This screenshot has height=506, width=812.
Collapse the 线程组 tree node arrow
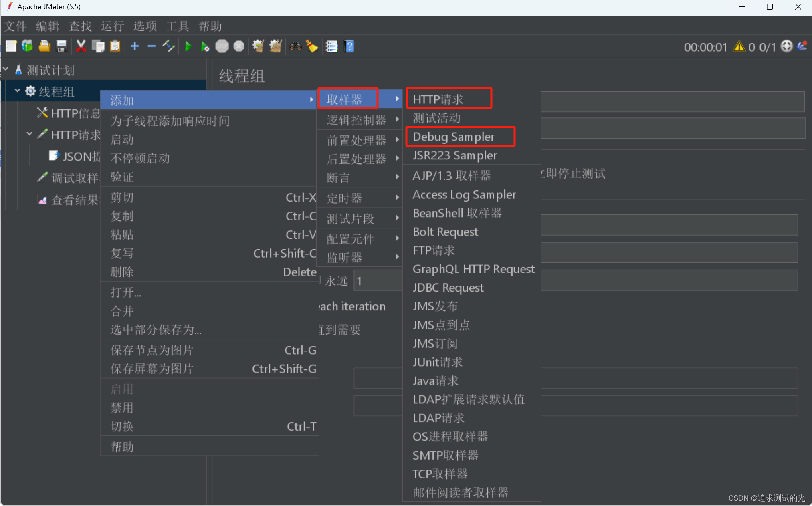(x=17, y=91)
